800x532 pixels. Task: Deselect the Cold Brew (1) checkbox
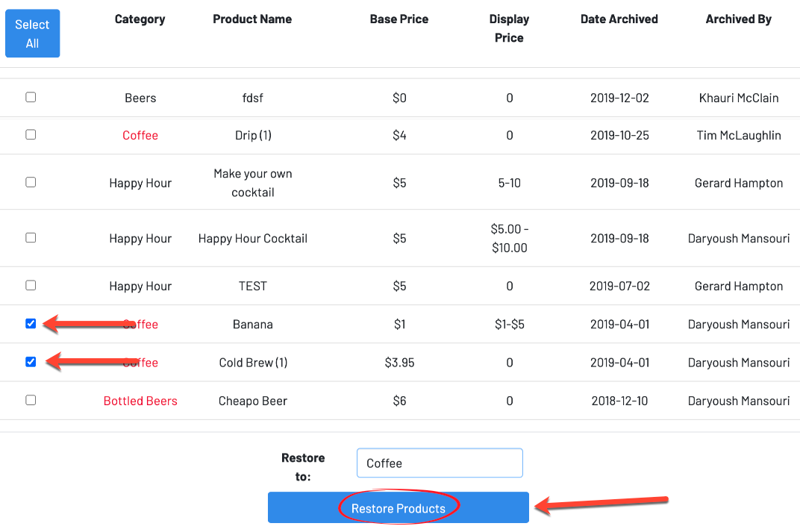click(31, 362)
